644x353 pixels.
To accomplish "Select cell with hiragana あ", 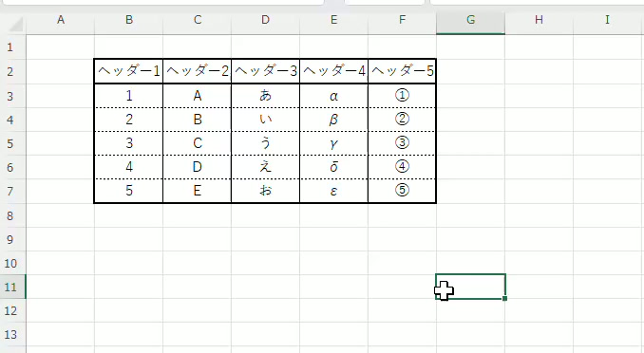I will click(x=265, y=96).
